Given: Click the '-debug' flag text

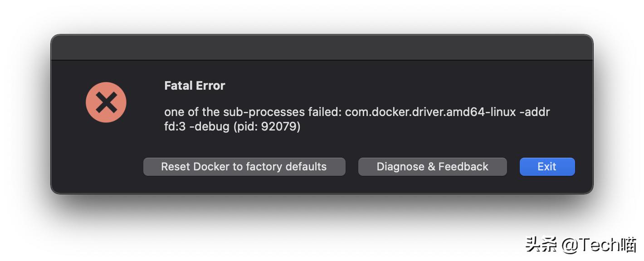Looking at the screenshot, I should click(209, 126).
